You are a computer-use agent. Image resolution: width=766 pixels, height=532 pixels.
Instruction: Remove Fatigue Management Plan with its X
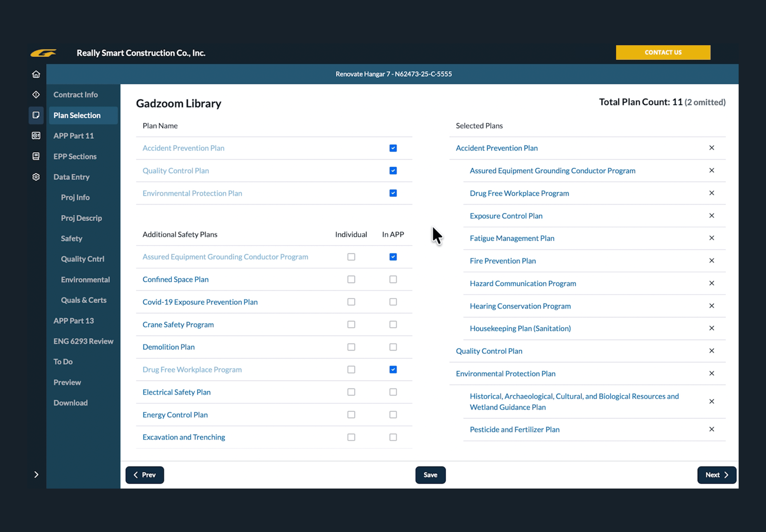click(712, 238)
